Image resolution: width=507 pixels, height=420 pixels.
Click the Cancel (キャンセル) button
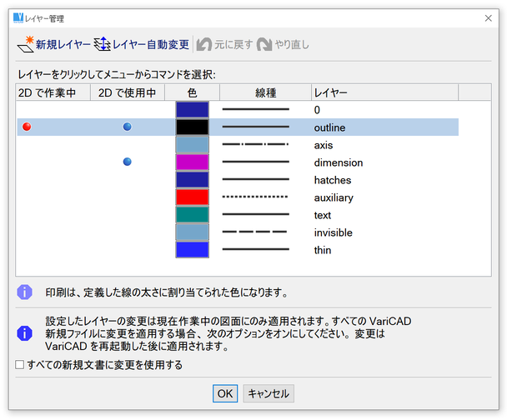(269, 393)
